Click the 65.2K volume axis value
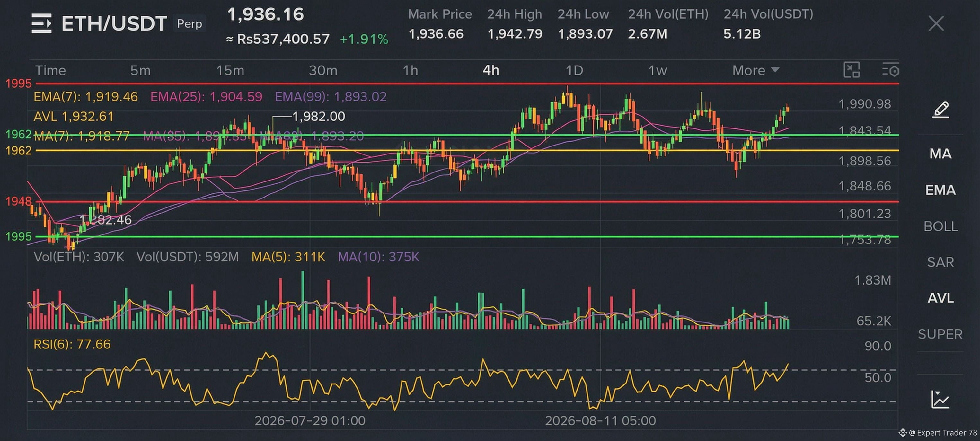This screenshot has width=980, height=441. click(x=873, y=321)
